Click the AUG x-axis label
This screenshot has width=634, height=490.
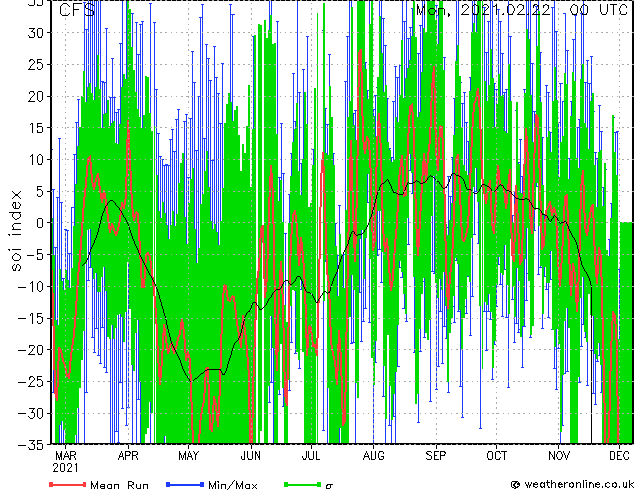373,456
